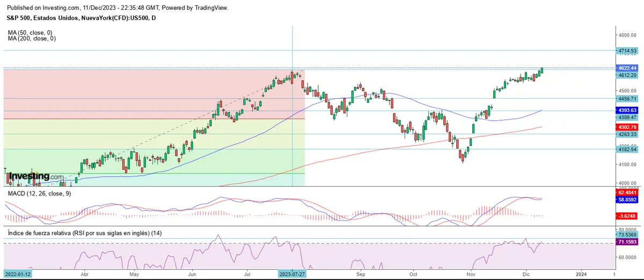This screenshot has height=280, width=644.
Task: Click the red 4302.76 MA200 price tag
Action: pos(627,127)
